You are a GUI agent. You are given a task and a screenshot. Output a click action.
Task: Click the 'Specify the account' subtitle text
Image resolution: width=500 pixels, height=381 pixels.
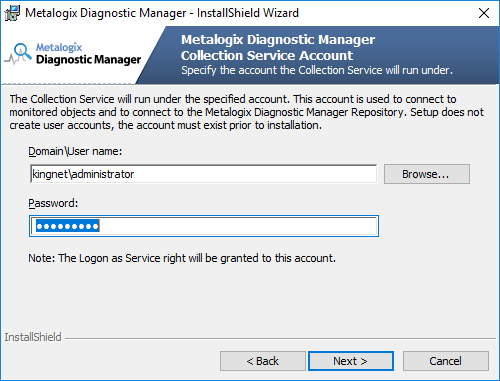pos(317,70)
